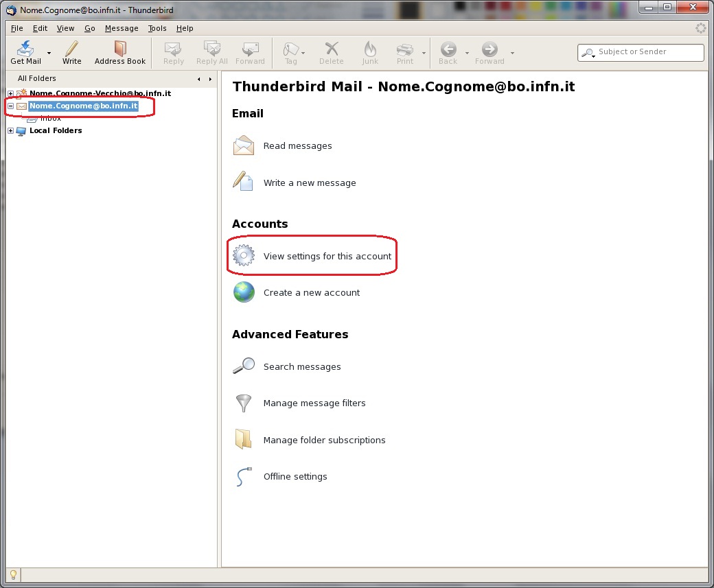Mark as Junk with flame icon
The image size is (714, 588).
point(370,48)
